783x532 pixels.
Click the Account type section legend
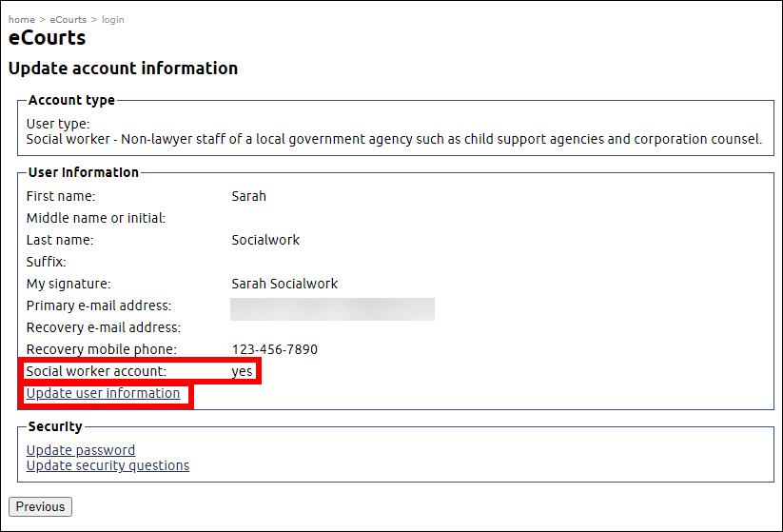71,100
